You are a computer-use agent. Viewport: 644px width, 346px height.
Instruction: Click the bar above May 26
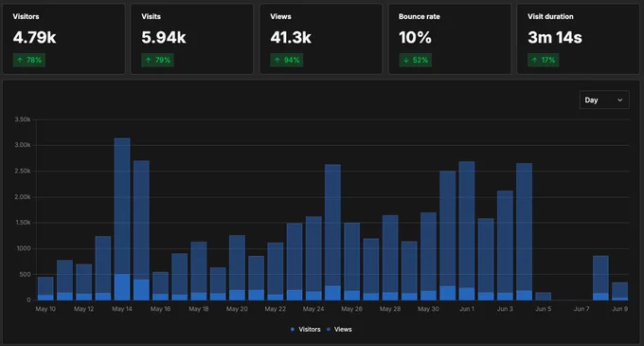[x=351, y=262]
